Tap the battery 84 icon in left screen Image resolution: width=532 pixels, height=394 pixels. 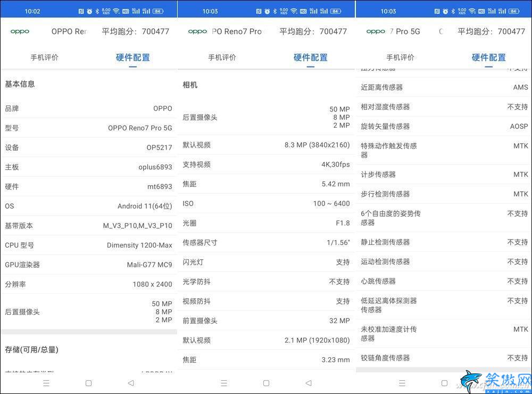158,11
